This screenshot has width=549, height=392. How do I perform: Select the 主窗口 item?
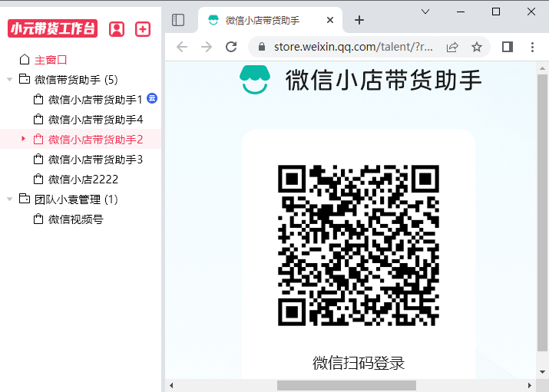pos(51,59)
